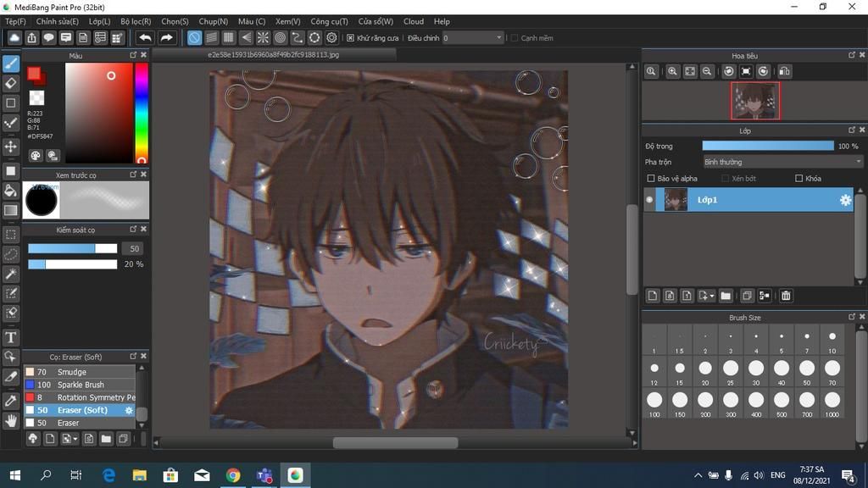Select the Rotation Symmetry Pen brush

pyautogui.click(x=79, y=397)
